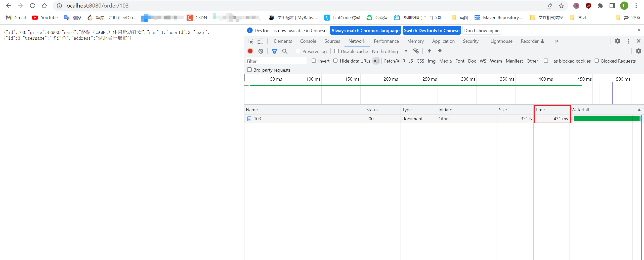Click Don't show again button
Viewport: 644px width, 260px height.
point(482,30)
